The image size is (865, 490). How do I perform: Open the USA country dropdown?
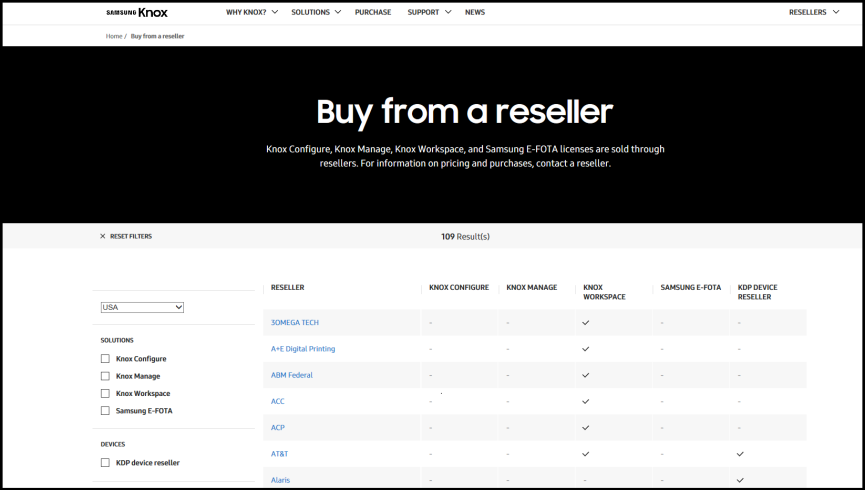pyautogui.click(x=142, y=307)
